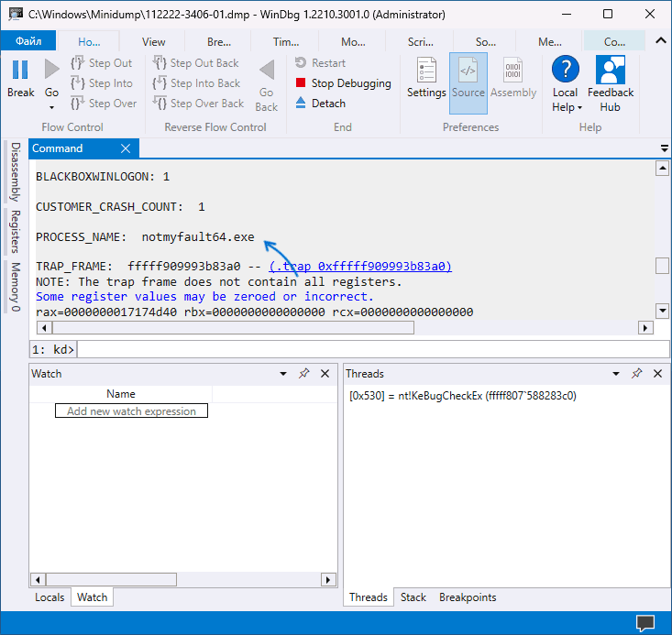Screen dimensions: 672x635
Task: Click the WinDbg app icon in title bar
Action: pos(15,14)
